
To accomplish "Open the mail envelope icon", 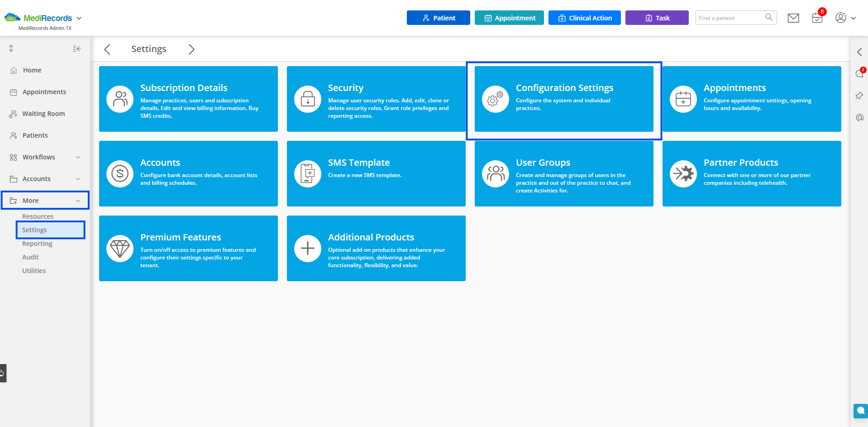I will [x=793, y=18].
